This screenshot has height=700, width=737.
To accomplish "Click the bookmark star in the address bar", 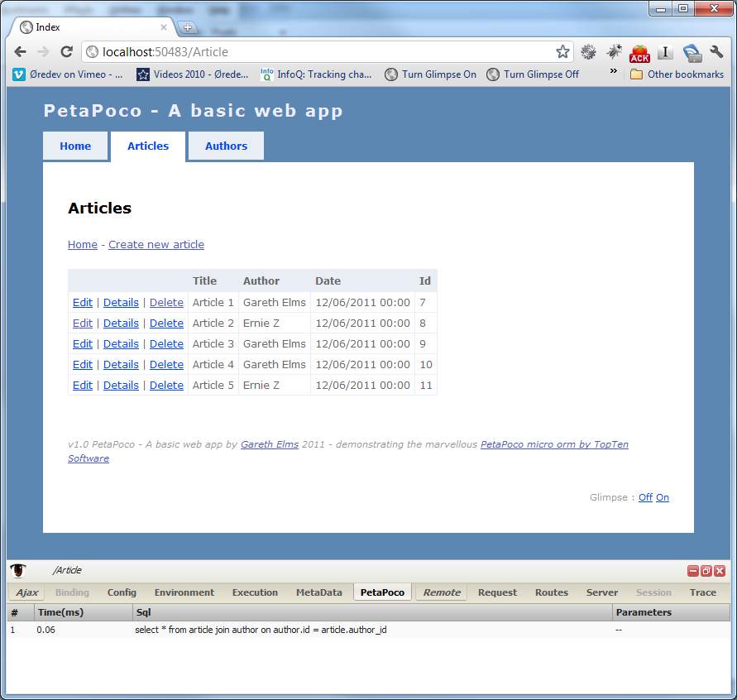I will point(562,52).
